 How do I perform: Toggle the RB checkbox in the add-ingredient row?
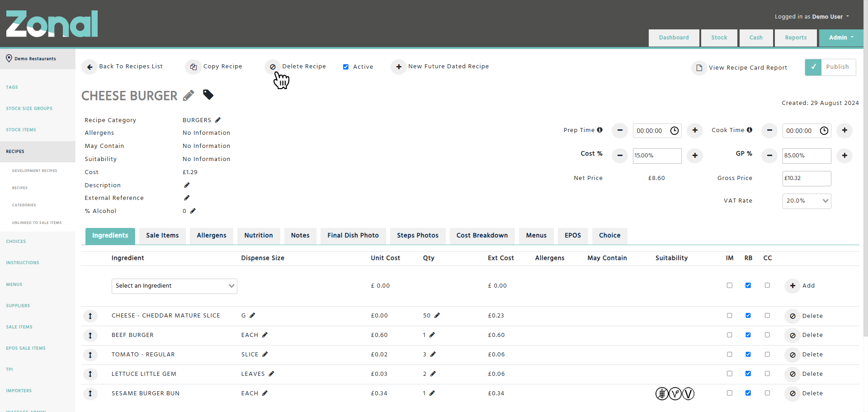[748, 285]
